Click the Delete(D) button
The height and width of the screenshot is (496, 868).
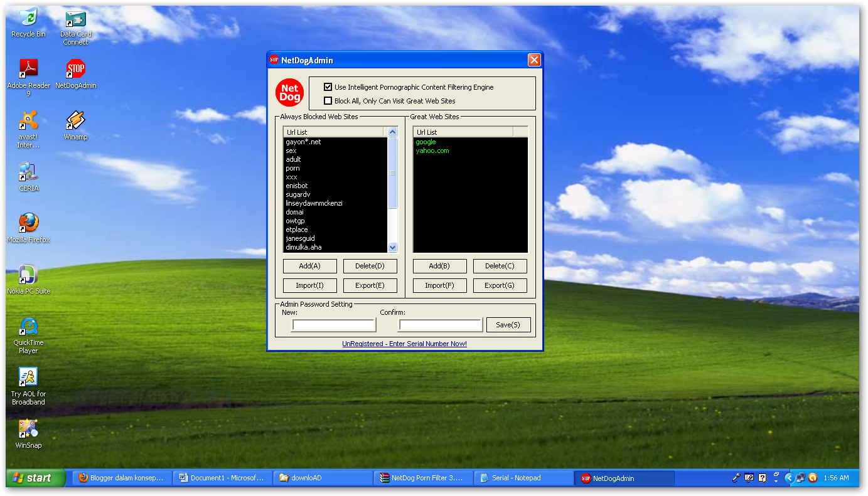[x=370, y=266]
